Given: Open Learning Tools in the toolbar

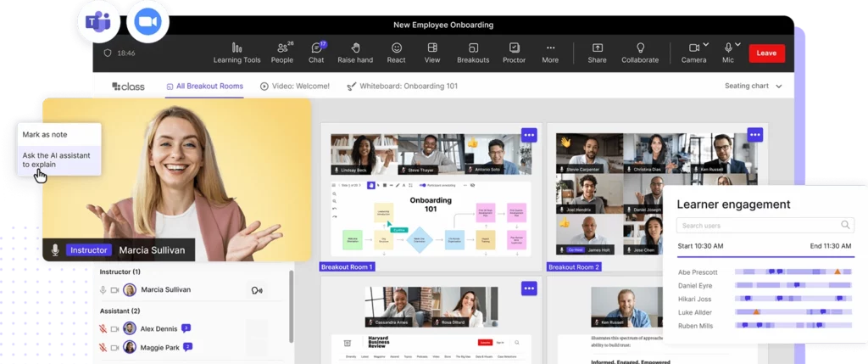Looking at the screenshot, I should pos(236,53).
